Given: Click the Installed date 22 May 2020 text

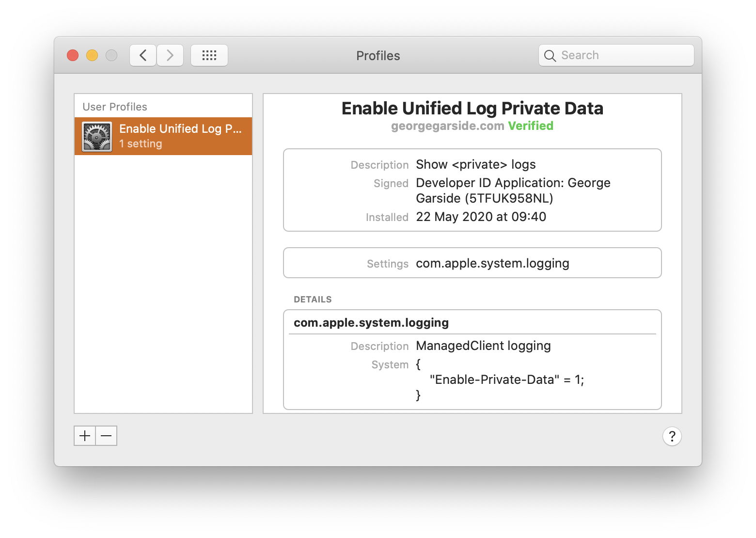Looking at the screenshot, I should click(x=481, y=217).
